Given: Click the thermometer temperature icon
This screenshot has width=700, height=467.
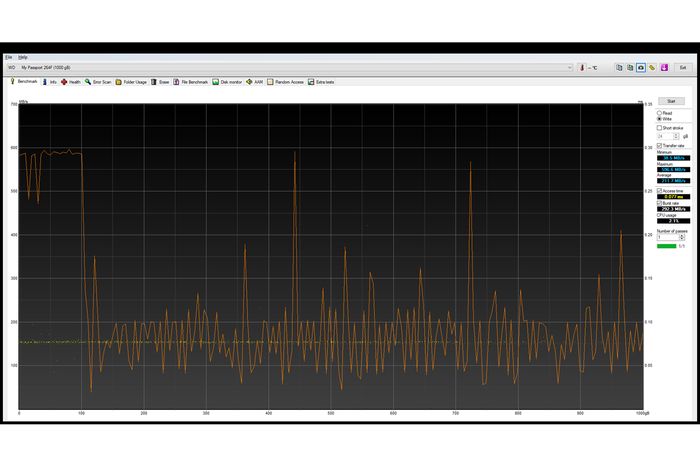Looking at the screenshot, I should click(582, 67).
